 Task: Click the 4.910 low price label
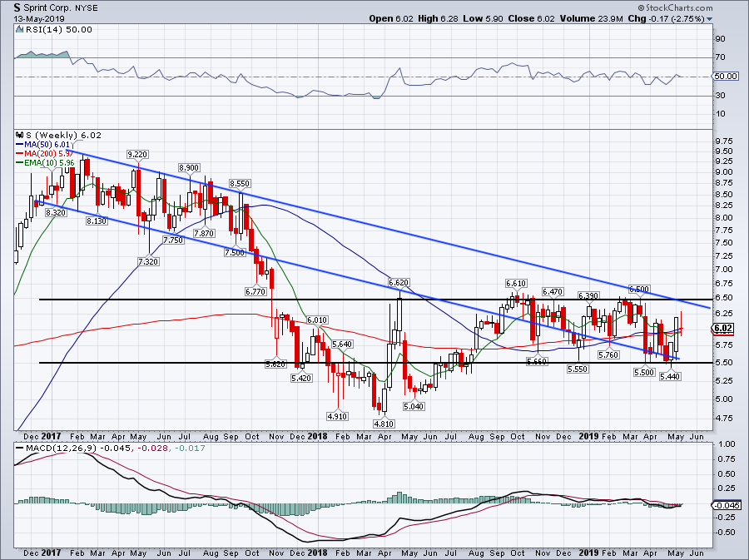[337, 416]
